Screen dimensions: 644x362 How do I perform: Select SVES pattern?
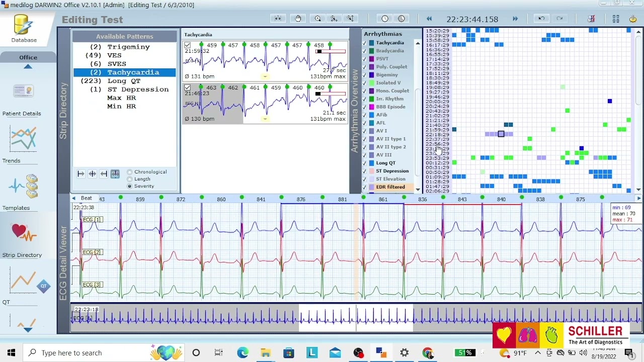tap(125, 64)
